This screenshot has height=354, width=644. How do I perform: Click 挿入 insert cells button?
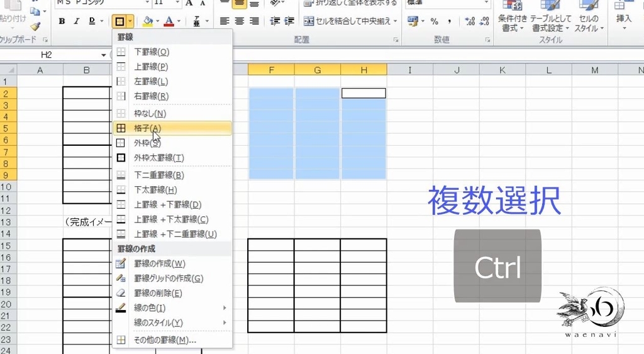tap(623, 16)
